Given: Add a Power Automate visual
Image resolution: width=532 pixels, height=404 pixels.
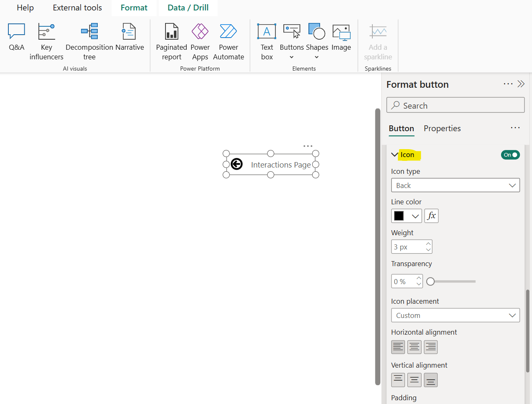Looking at the screenshot, I should [x=228, y=40].
